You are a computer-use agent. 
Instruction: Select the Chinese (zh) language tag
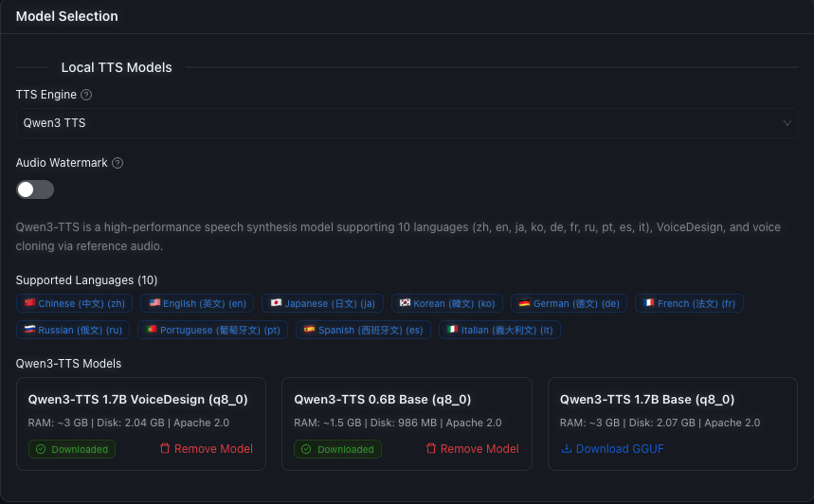(74, 303)
